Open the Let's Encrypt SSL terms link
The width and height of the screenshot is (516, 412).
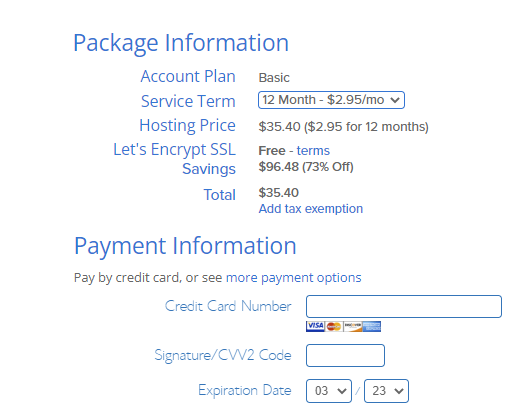pyautogui.click(x=313, y=151)
